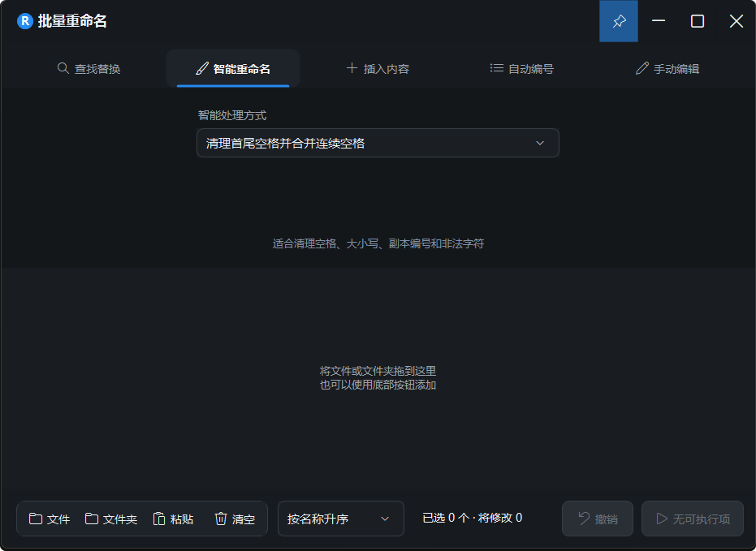Open the 插入内容 tab
This screenshot has width=756, height=551.
click(x=378, y=68)
